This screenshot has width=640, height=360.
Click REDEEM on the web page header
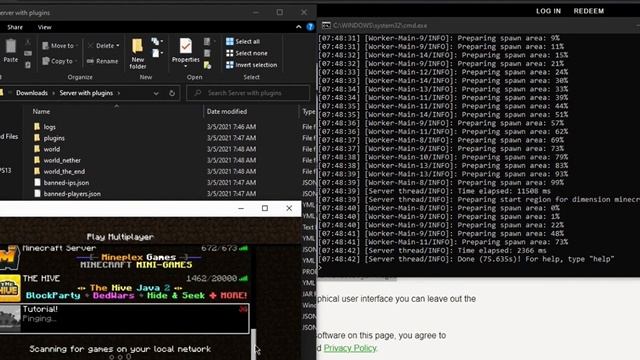pos(589,11)
